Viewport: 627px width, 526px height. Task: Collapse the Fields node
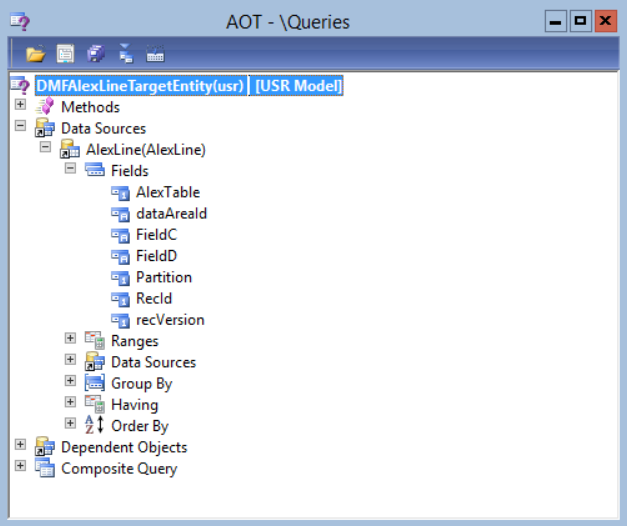(x=70, y=168)
